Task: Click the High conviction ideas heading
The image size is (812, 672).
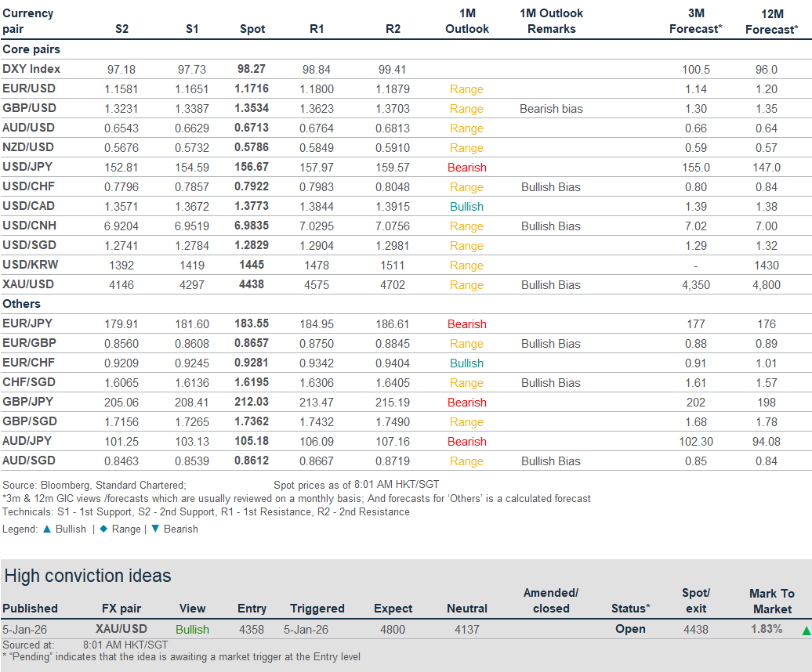Action: (88, 576)
